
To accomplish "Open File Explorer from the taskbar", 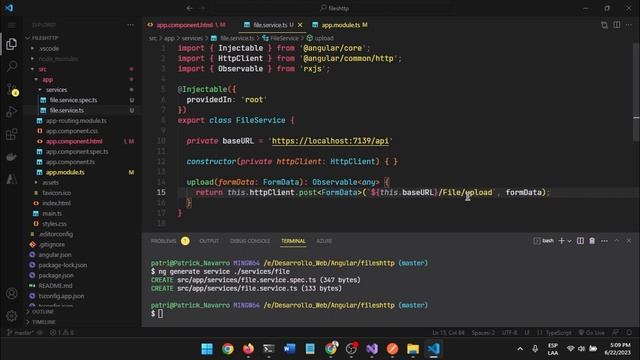I will click(x=413, y=349).
